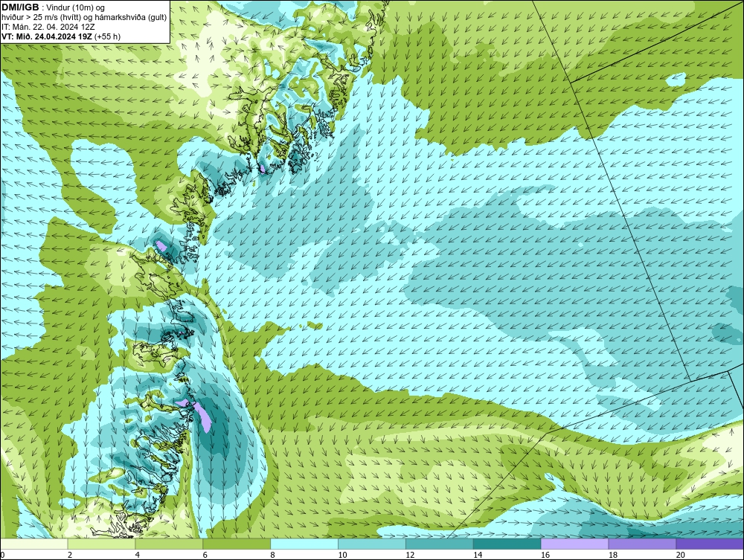This screenshot has width=744, height=560.
Task: Click the 18-20 m/s purple legend swatch
Action: point(643,544)
